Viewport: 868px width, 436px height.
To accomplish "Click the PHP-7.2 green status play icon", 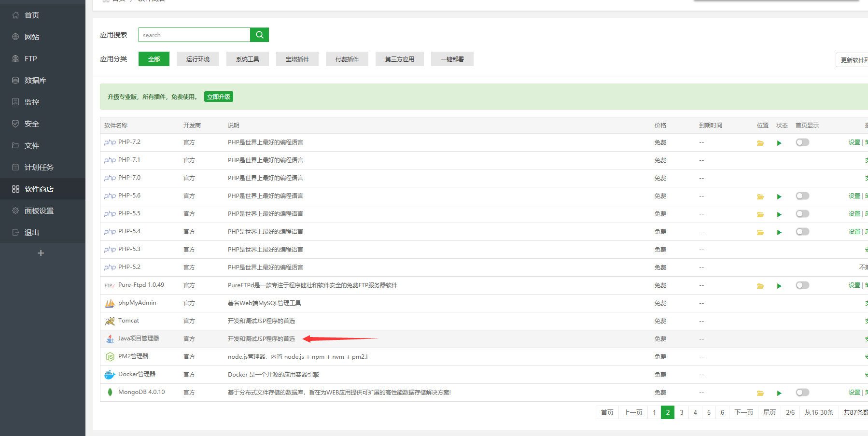I will [779, 143].
